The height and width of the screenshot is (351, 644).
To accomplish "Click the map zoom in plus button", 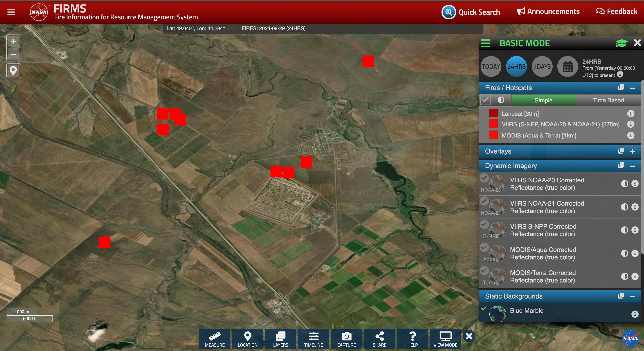I will coord(13,42).
